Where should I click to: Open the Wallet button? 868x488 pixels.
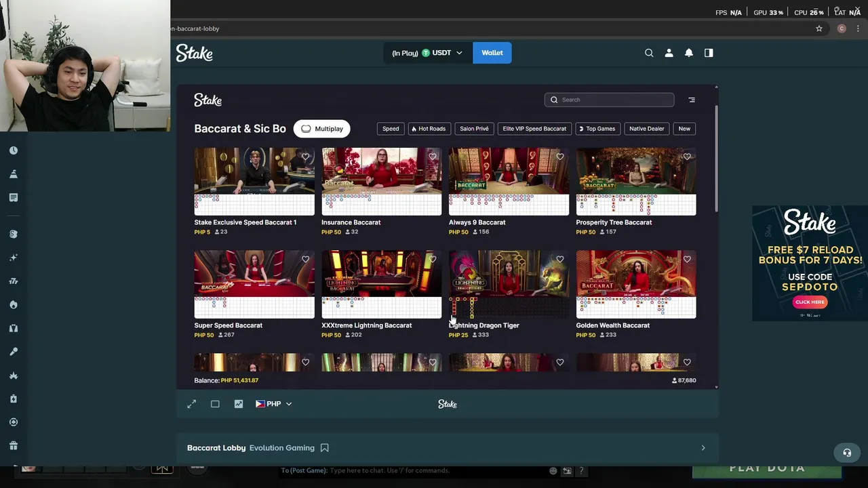[x=492, y=53]
